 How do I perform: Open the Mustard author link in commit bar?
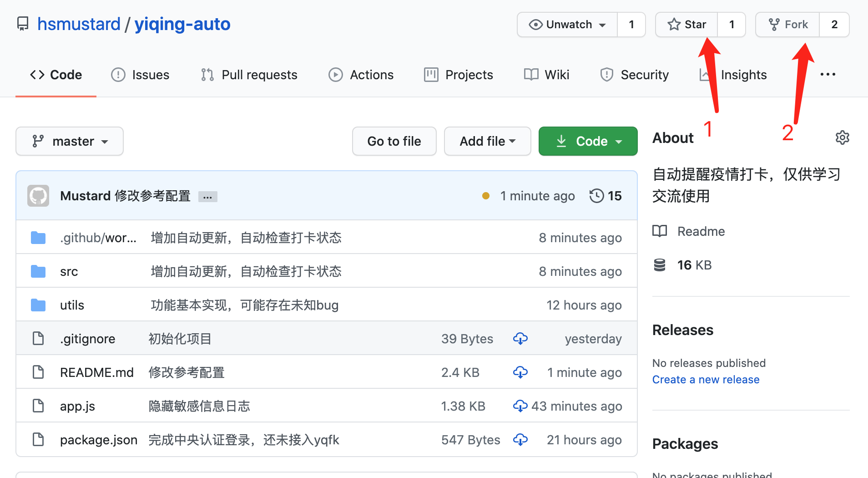86,196
